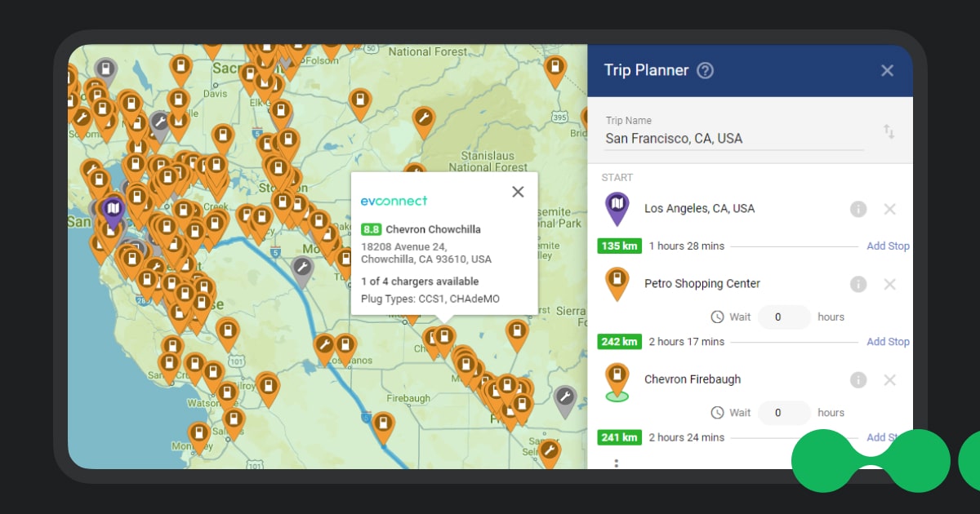This screenshot has width=980, height=514.
Task: Open info for Chevron Firebaugh stop
Action: coord(857,379)
